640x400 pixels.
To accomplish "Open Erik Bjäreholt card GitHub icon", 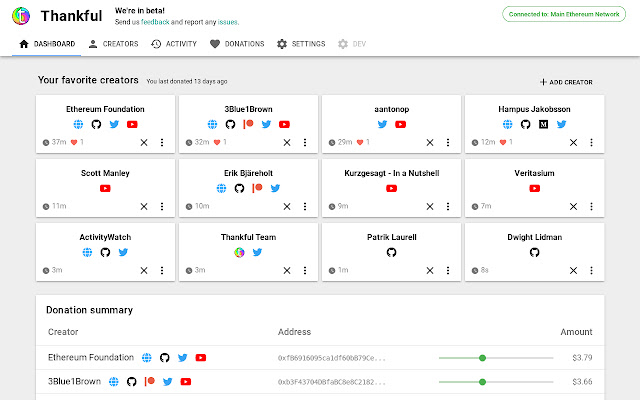I will pyautogui.click(x=239, y=188).
